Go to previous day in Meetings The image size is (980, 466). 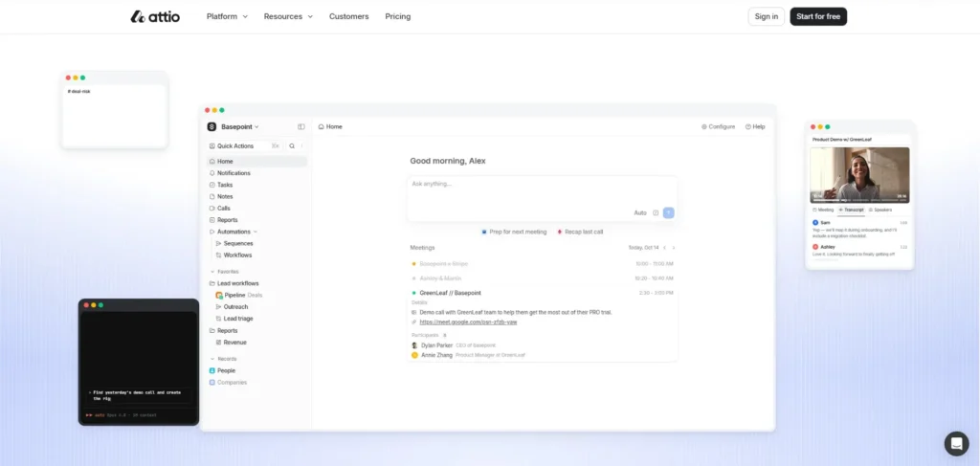tap(664, 248)
